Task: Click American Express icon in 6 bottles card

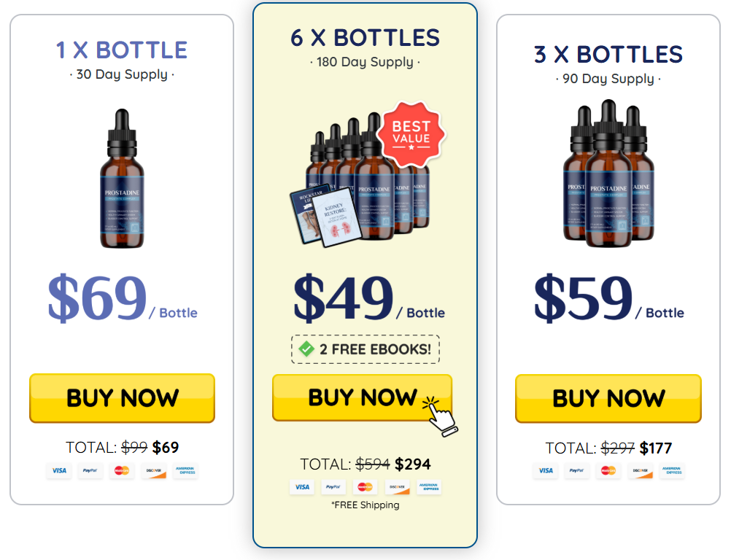Action: [x=428, y=487]
